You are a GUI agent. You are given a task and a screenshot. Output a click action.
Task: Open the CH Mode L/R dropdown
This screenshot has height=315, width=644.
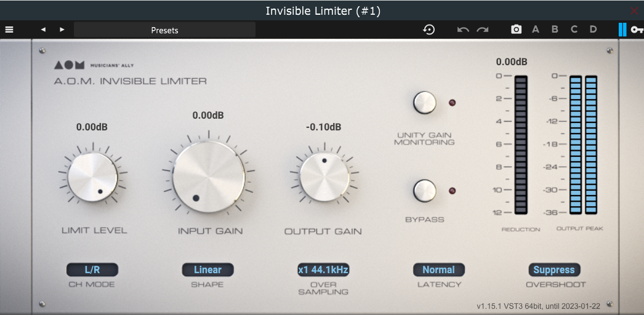92,270
